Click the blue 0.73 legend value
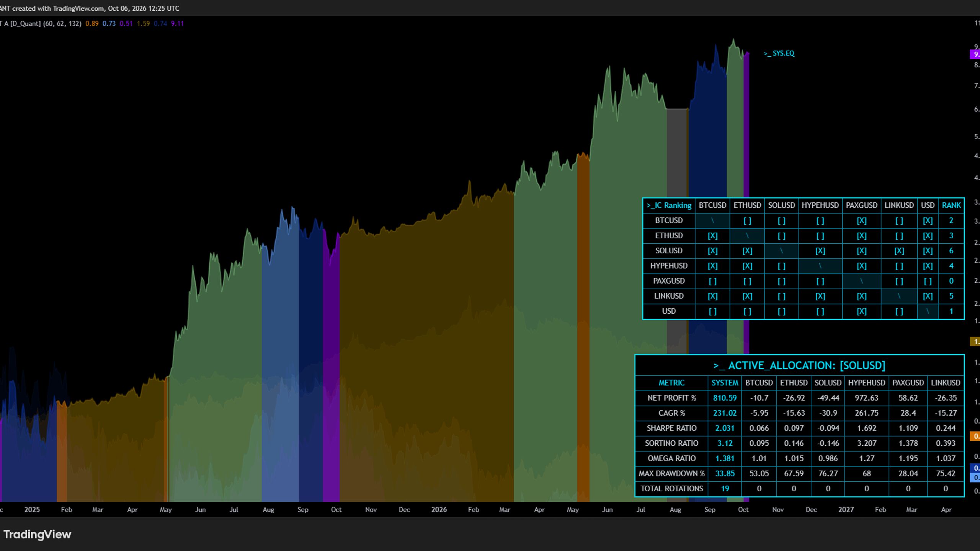Image resolution: width=980 pixels, height=551 pixels. (109, 23)
